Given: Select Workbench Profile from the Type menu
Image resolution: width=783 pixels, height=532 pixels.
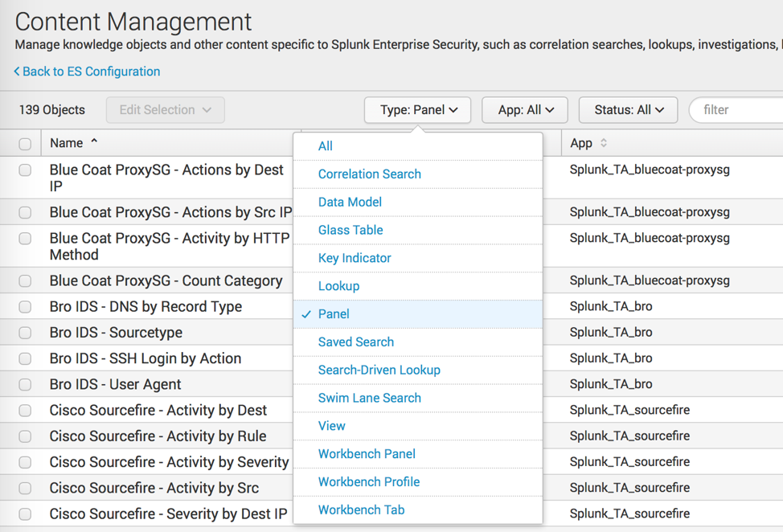Looking at the screenshot, I should 369,481.
